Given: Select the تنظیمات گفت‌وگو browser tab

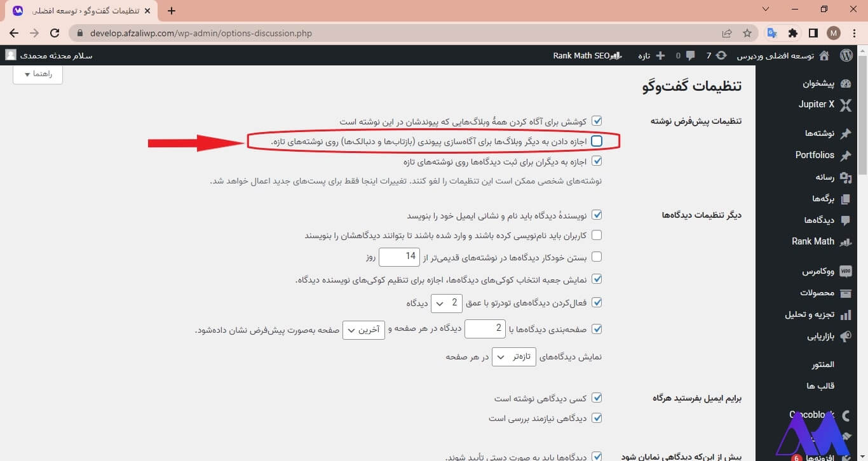Looking at the screenshot, I should click(x=83, y=11).
